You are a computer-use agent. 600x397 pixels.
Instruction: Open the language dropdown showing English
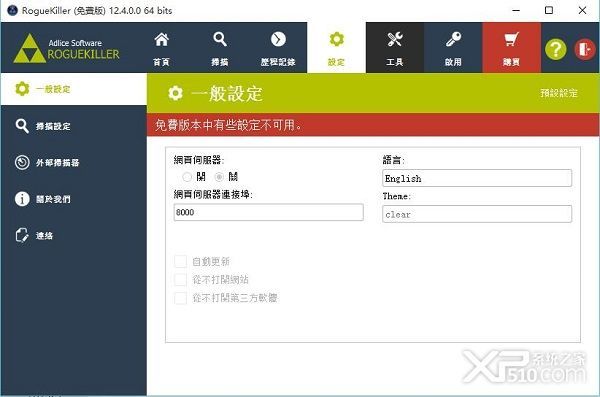(477, 178)
